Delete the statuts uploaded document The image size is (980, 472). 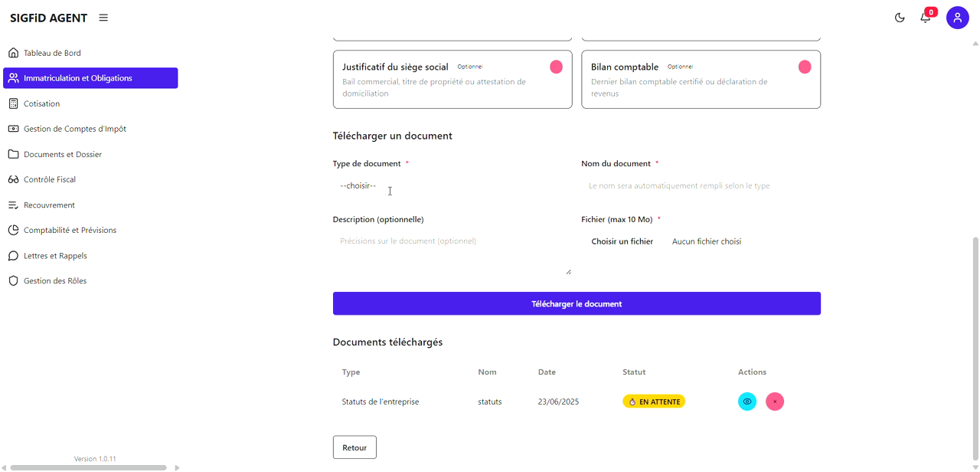(775, 402)
